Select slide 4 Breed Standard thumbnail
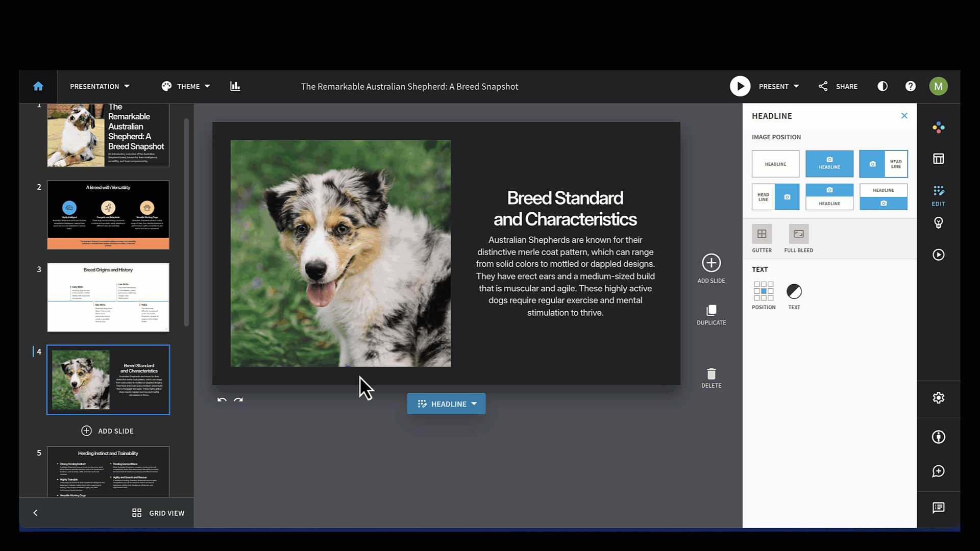 [108, 380]
